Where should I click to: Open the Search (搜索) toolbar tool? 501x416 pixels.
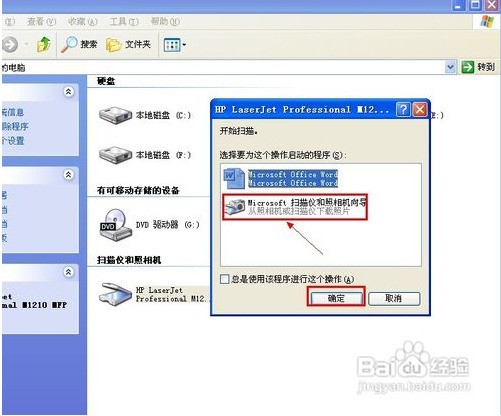(79, 44)
